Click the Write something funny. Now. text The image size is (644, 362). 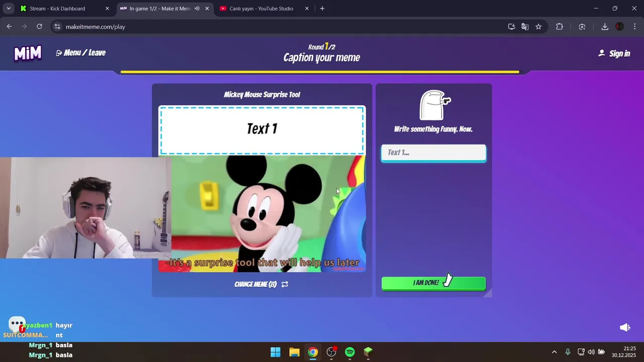click(x=433, y=129)
